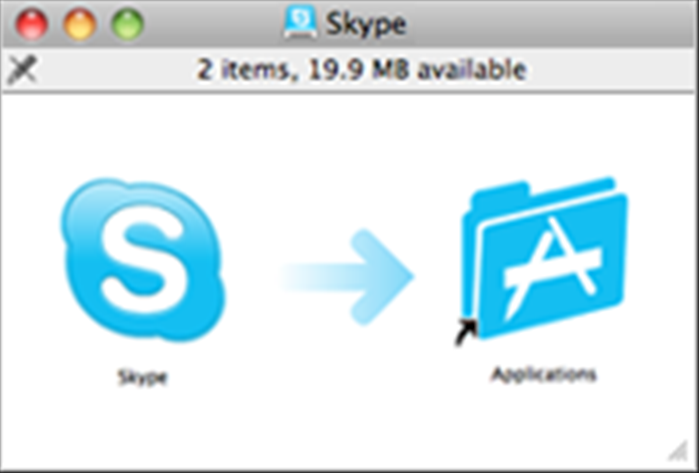Zoom the window using green button
Viewport: 699px width, 473px height.
pyautogui.click(x=127, y=24)
